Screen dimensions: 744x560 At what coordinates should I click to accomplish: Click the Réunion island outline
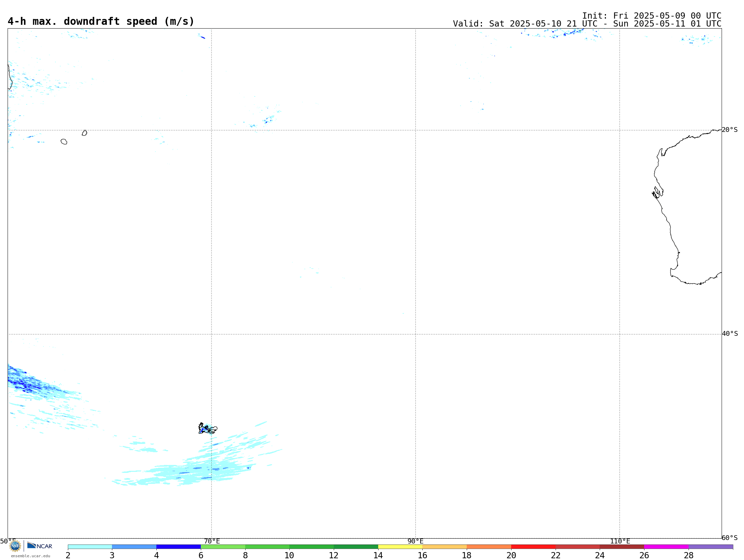coord(64,142)
